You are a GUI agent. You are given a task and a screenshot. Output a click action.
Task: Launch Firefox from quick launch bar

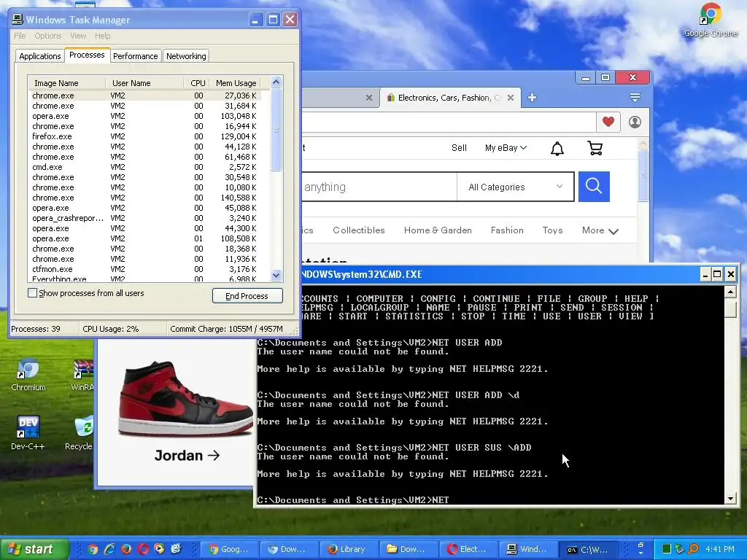(x=126, y=549)
